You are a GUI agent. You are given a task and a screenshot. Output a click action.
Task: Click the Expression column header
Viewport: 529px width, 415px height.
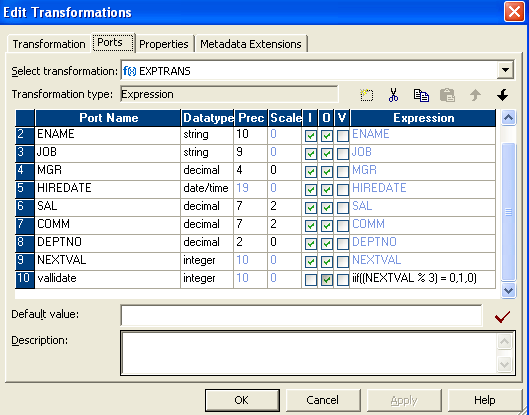coord(423,118)
